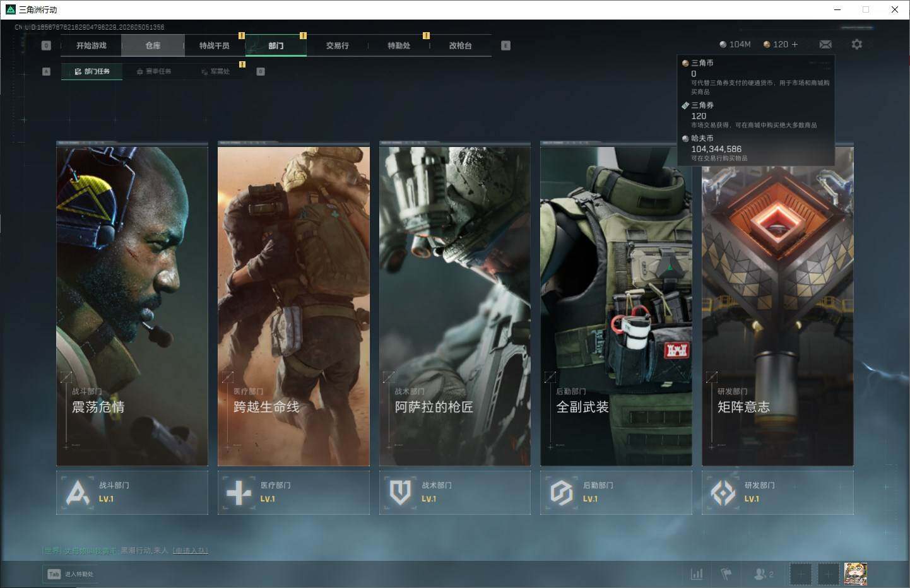Click the 104M 哈夫币 balance

point(735,44)
